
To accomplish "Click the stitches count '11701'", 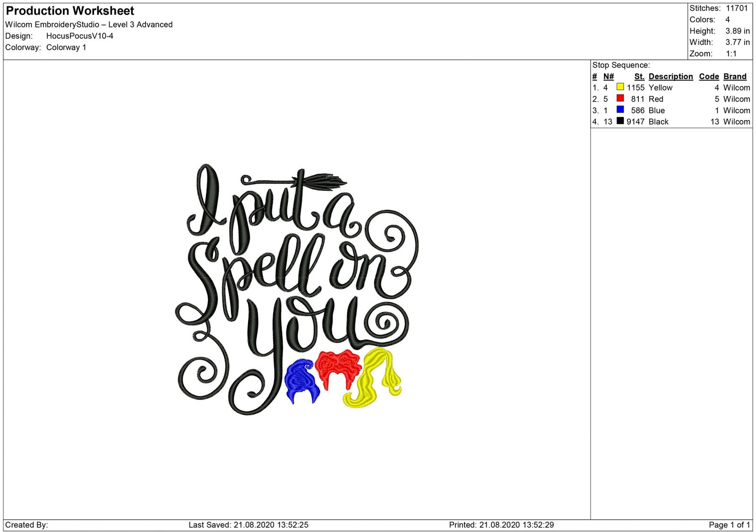I will tap(737, 8).
